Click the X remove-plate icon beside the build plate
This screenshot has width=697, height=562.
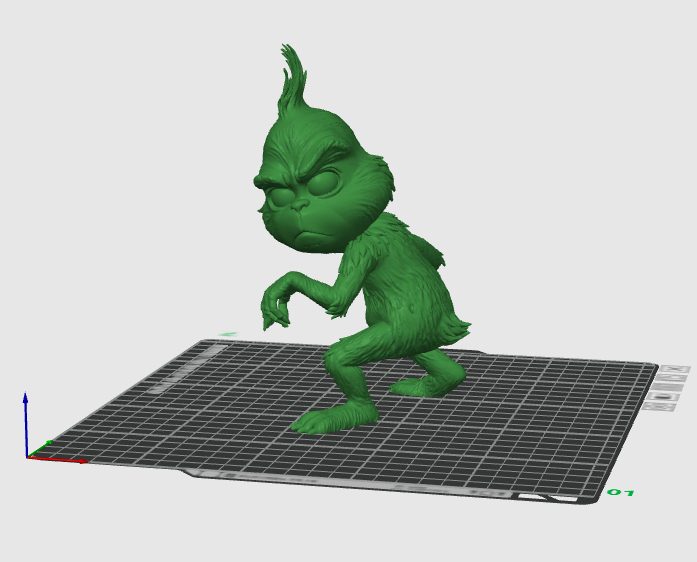(x=675, y=369)
